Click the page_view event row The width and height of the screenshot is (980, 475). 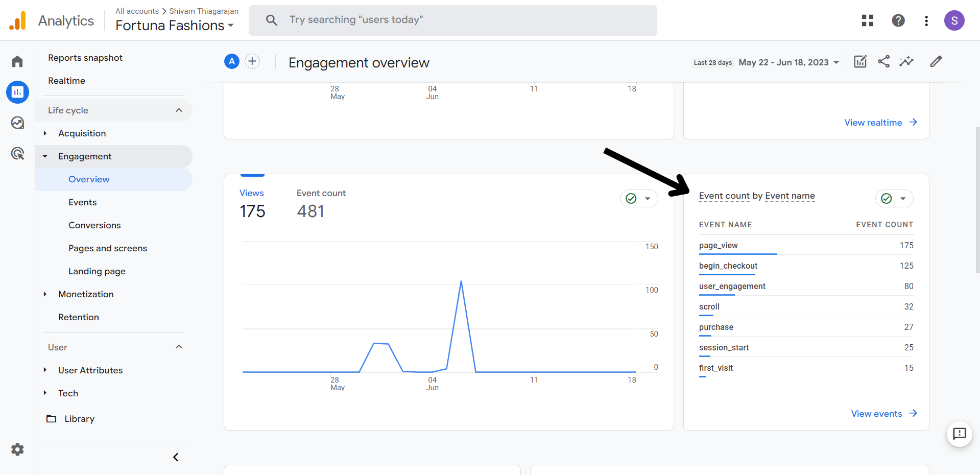click(x=806, y=246)
